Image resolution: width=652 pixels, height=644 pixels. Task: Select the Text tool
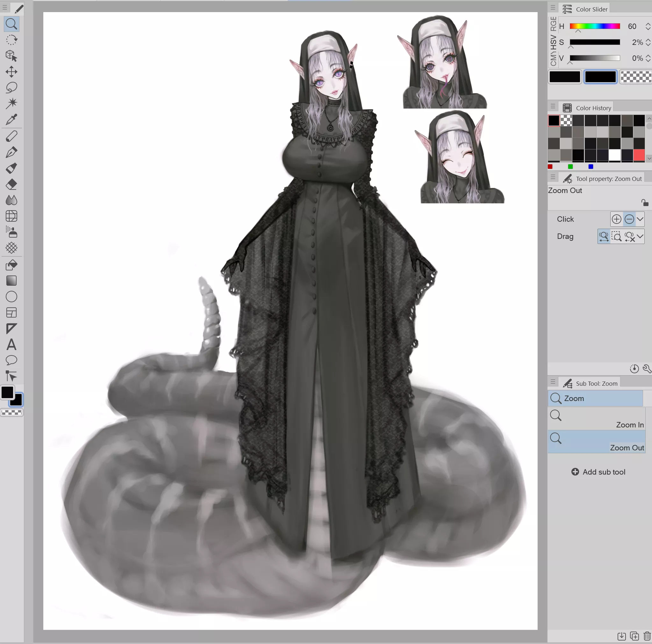(12, 345)
